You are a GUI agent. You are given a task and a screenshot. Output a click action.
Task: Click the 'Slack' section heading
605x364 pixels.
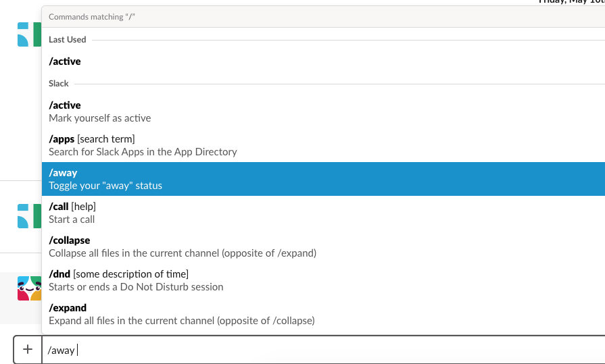coord(59,84)
